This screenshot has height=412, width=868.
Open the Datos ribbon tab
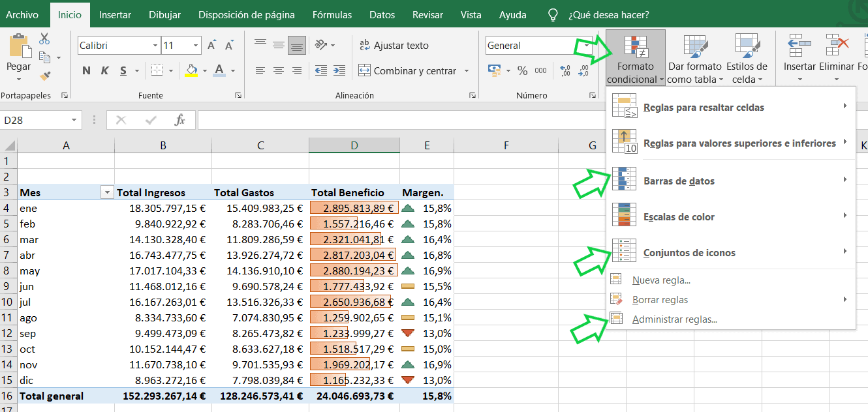tap(382, 14)
